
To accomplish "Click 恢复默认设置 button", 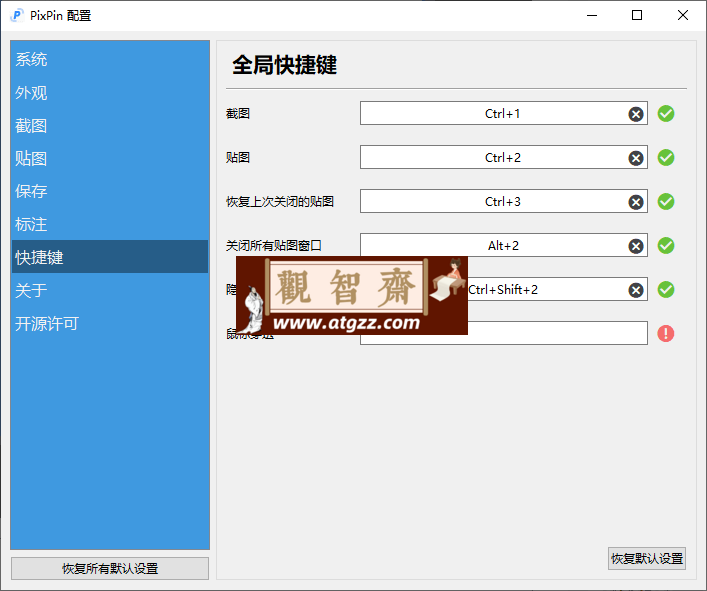I will pyautogui.click(x=647, y=559).
